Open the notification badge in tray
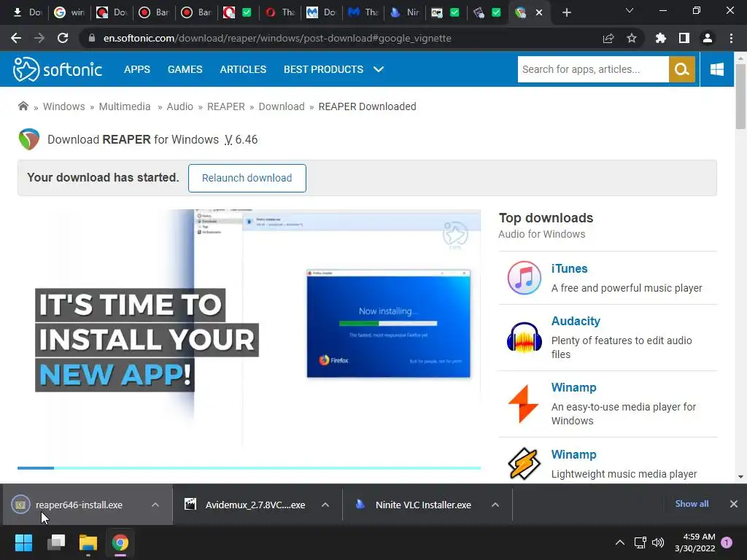 [727, 542]
